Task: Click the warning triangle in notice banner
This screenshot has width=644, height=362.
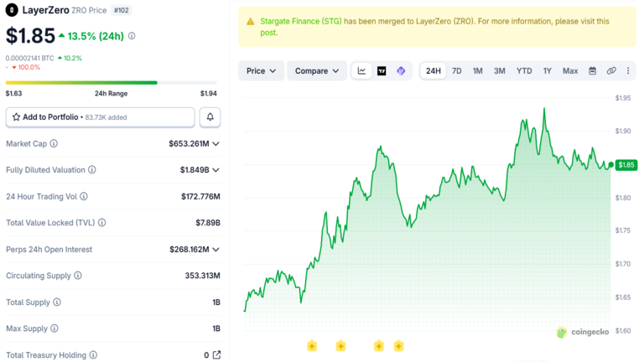Action: click(250, 22)
